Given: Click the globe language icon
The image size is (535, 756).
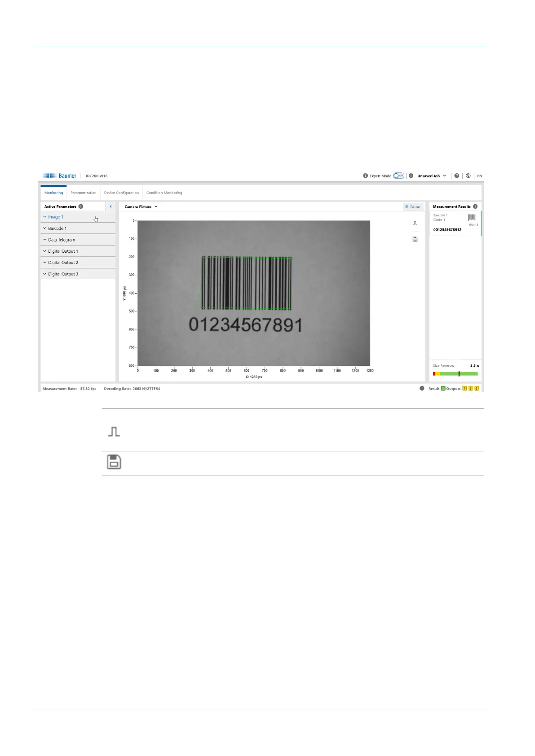Looking at the screenshot, I should click(468, 176).
